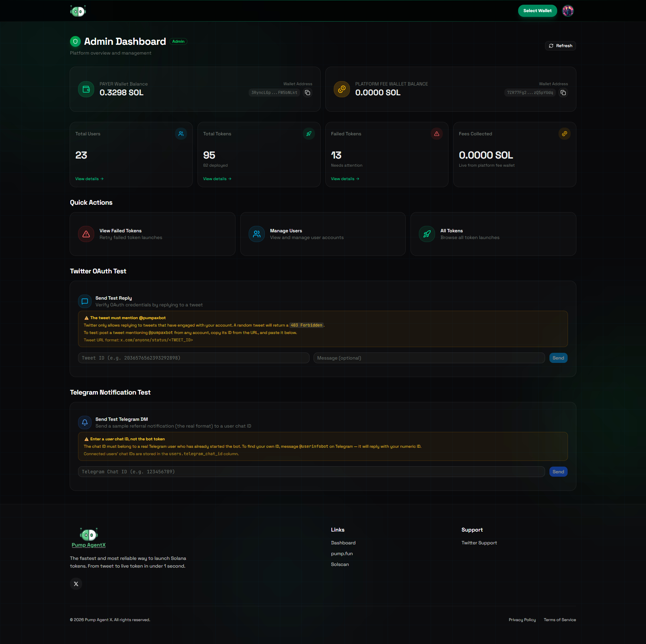Open the user avatar in the top bar
646x644 pixels.
pyautogui.click(x=568, y=11)
